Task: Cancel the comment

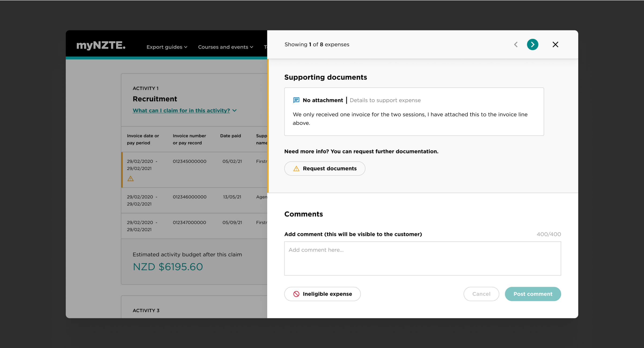Action: coord(481,294)
